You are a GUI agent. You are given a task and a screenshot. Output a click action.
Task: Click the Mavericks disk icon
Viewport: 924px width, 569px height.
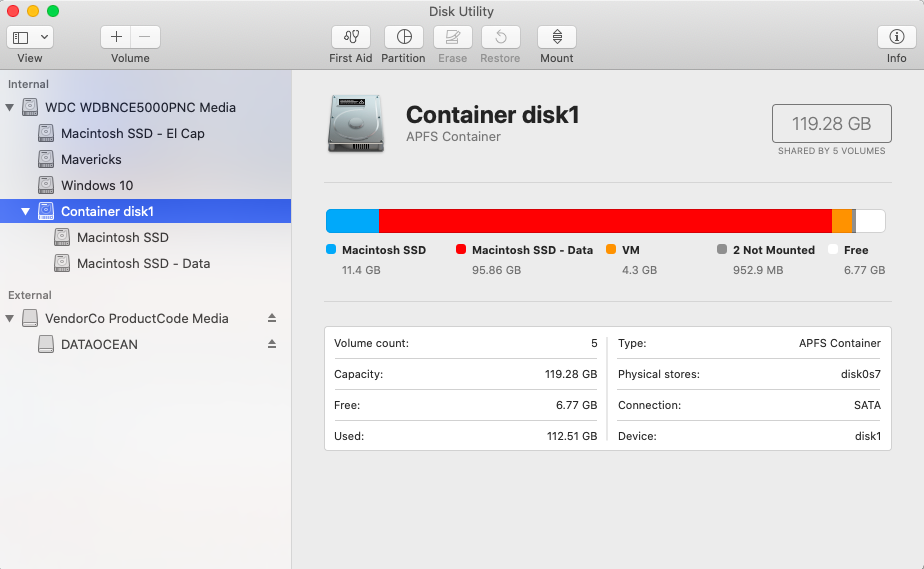[46, 159]
